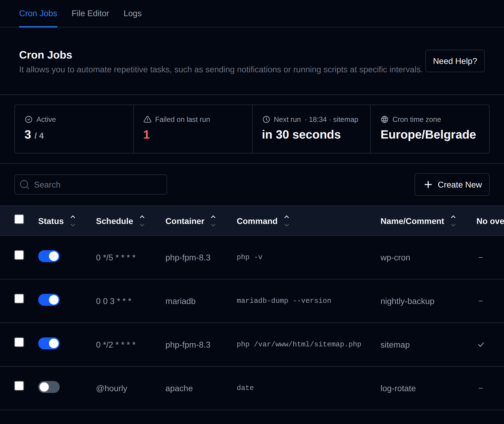Disable the wp-cron job toggle
The image size is (504, 424).
(49, 256)
